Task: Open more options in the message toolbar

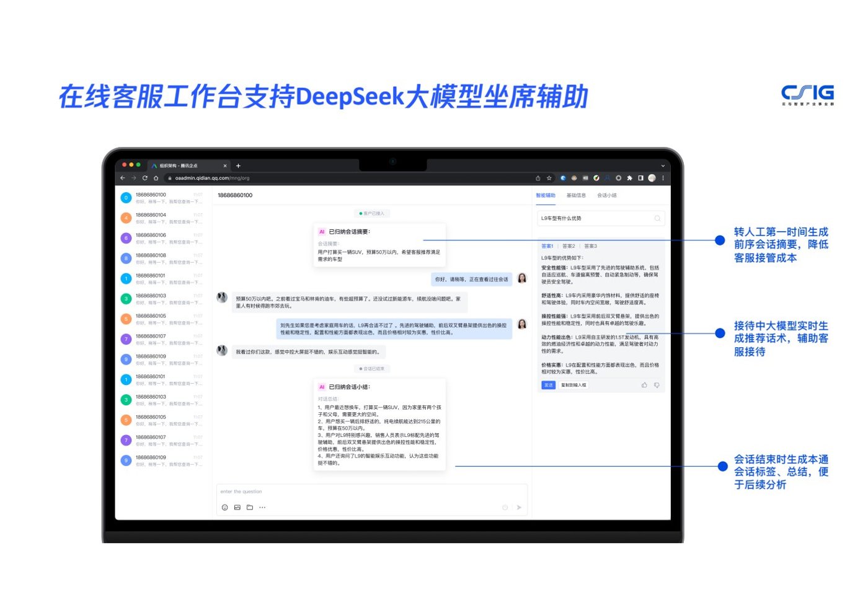Action: (x=262, y=508)
